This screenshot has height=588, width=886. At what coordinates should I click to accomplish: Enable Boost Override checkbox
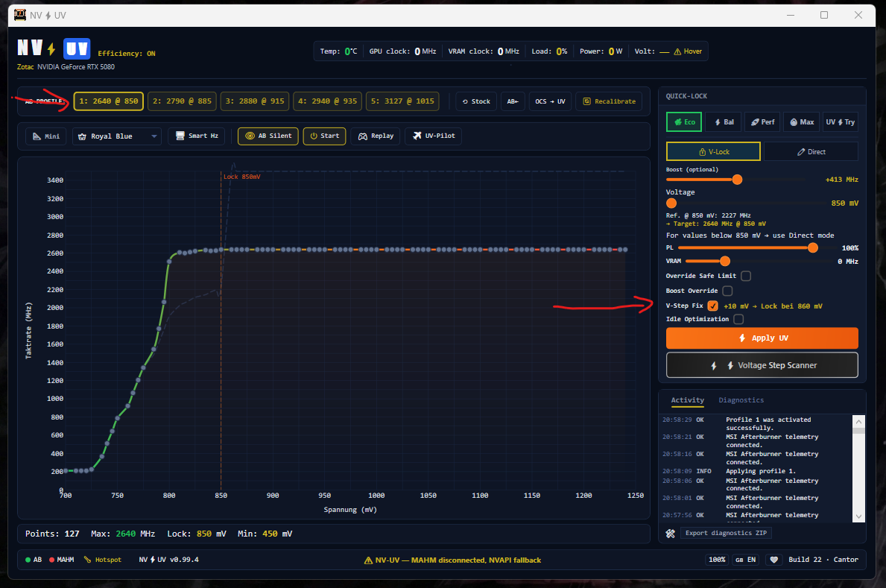[x=727, y=291]
